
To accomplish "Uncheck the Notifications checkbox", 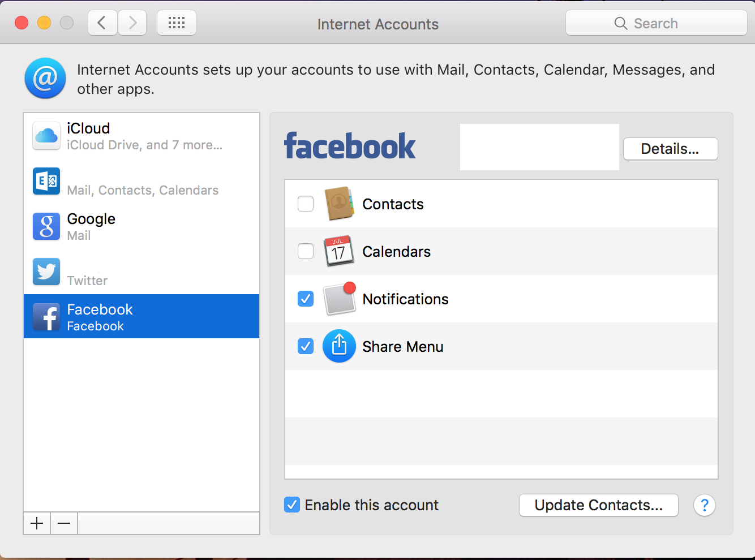I will pyautogui.click(x=306, y=299).
